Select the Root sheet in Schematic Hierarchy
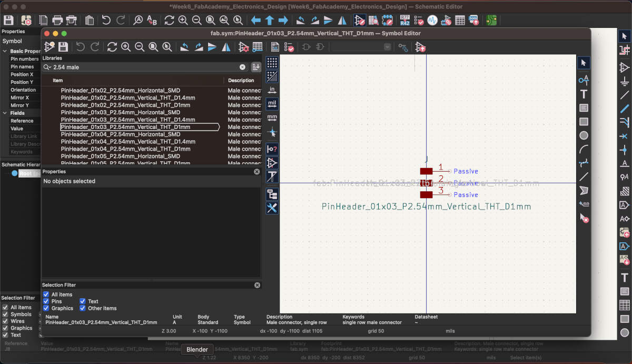This screenshot has height=364, width=632. click(x=25, y=173)
